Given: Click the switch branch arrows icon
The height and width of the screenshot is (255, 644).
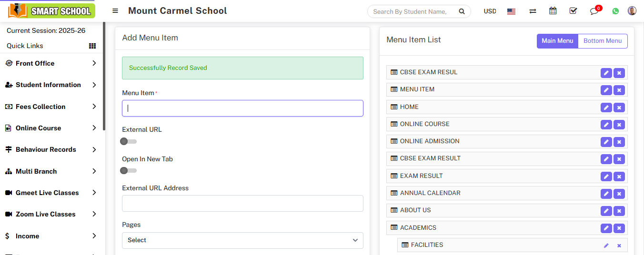Looking at the screenshot, I should tap(533, 11).
